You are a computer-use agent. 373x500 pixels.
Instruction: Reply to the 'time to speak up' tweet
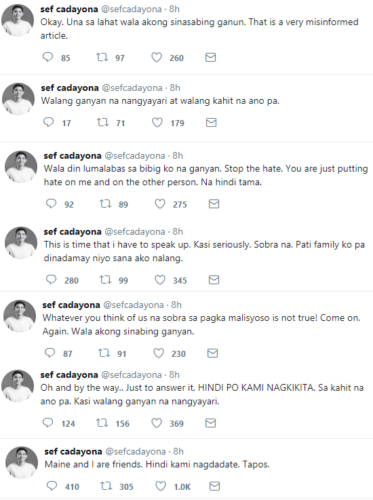point(51,279)
